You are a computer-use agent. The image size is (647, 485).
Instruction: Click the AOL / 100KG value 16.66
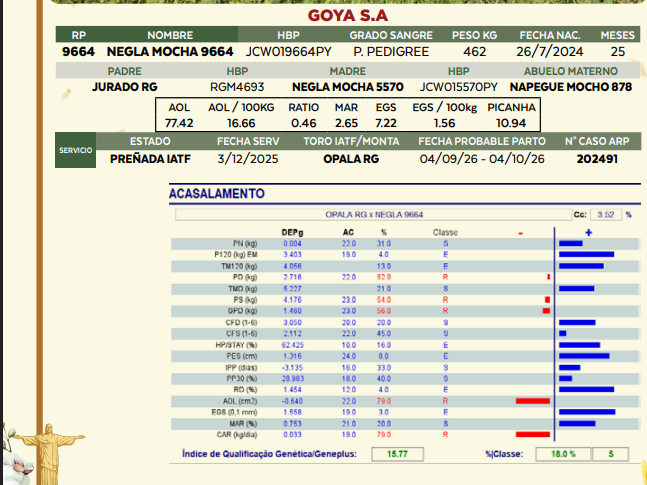click(241, 123)
